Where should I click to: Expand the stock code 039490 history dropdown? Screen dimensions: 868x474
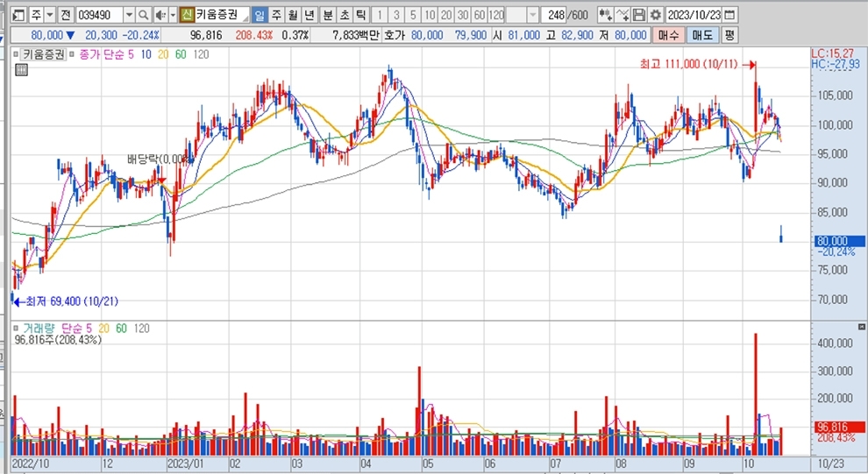[129, 15]
